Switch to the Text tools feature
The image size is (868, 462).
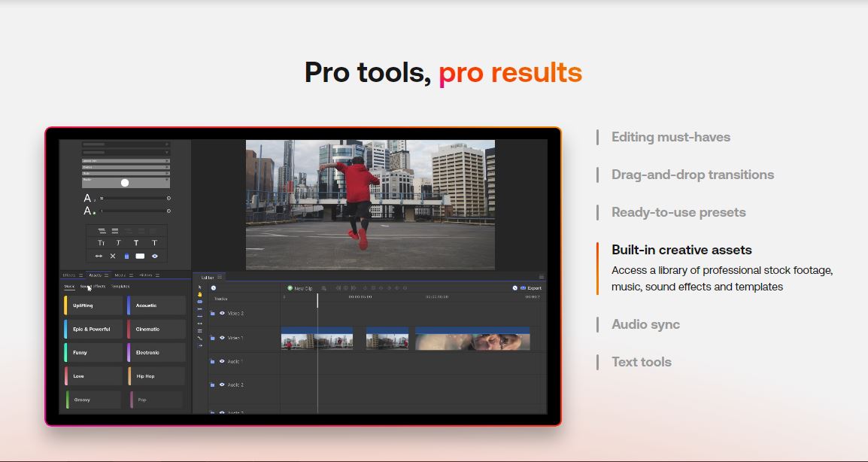pyautogui.click(x=641, y=362)
